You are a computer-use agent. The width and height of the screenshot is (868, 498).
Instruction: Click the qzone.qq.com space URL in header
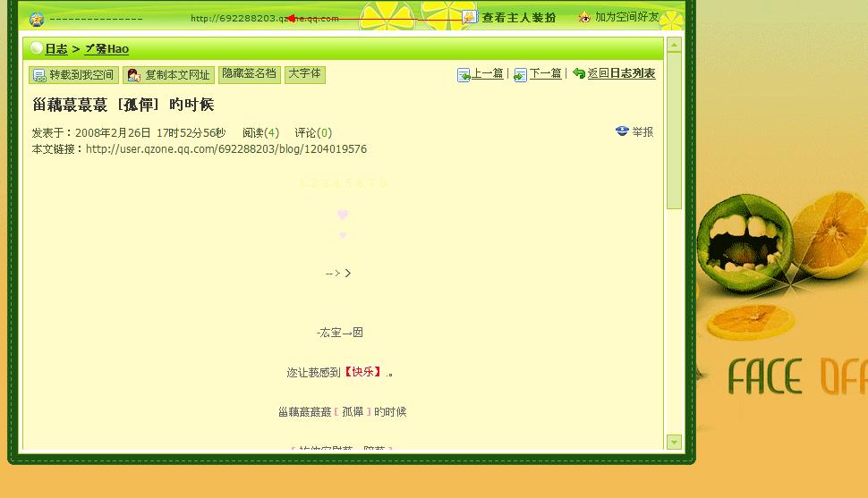[x=264, y=18]
